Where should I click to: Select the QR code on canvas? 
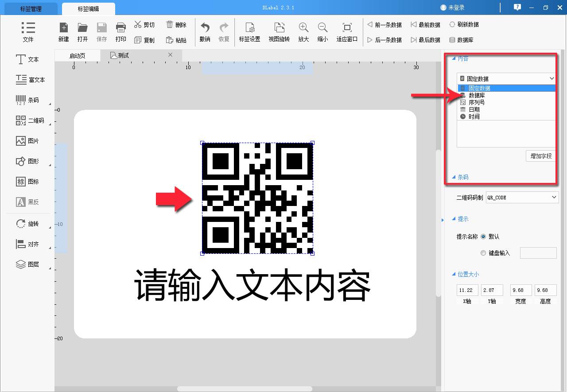[x=257, y=198]
